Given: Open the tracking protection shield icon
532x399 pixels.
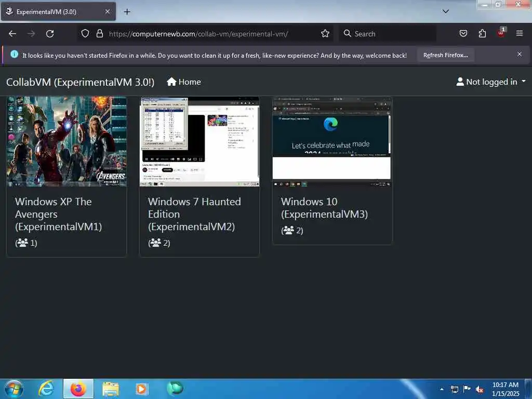Looking at the screenshot, I should 85,33.
